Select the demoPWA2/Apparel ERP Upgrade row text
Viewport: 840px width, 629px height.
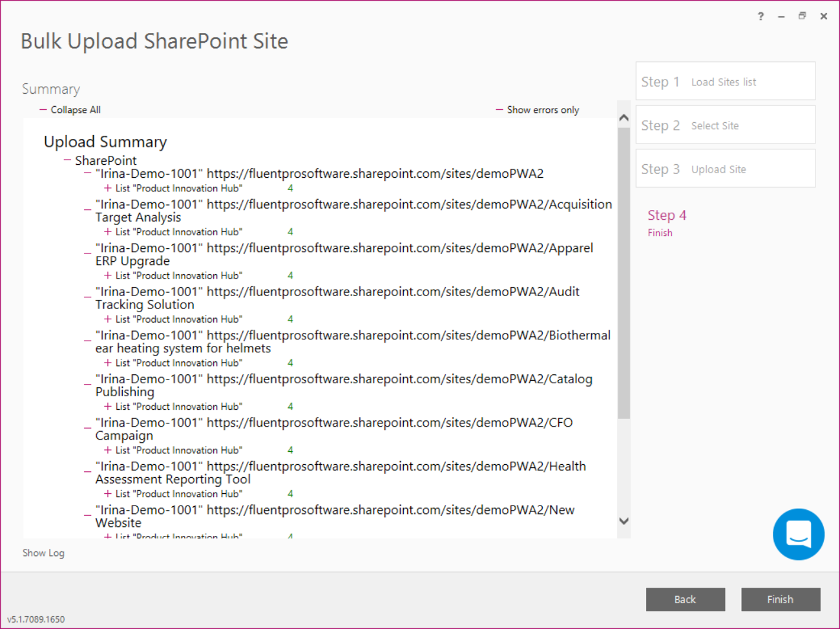click(x=344, y=254)
